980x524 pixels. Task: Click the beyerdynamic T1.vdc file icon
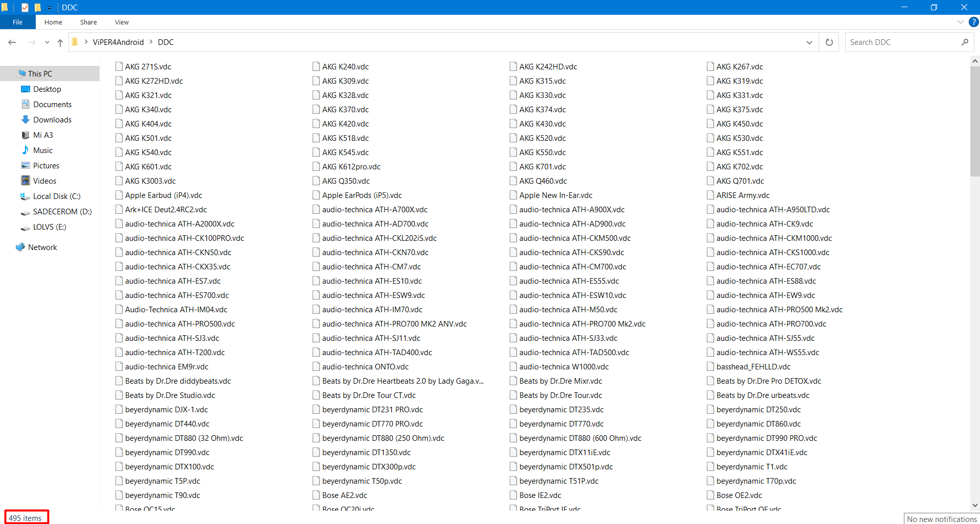pyautogui.click(x=710, y=466)
